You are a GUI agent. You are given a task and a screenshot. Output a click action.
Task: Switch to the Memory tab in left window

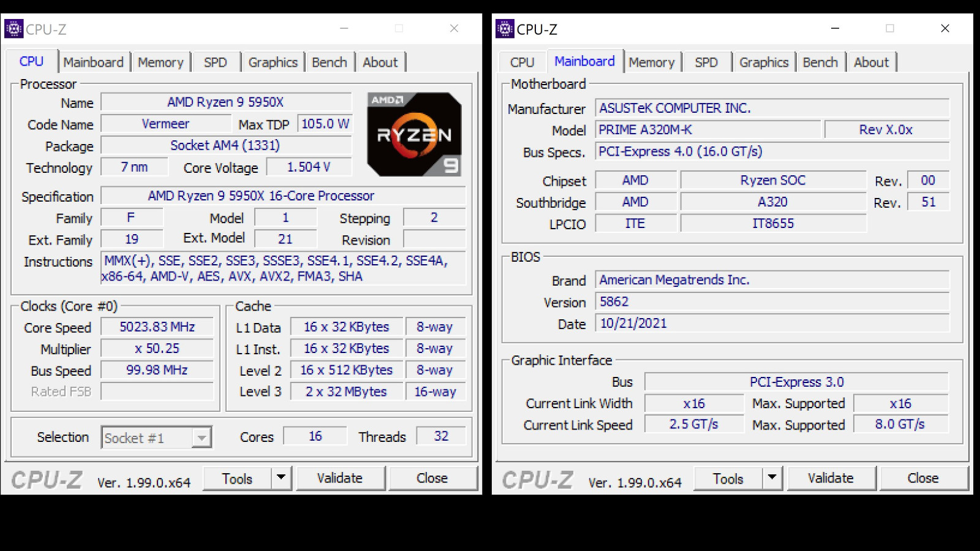pyautogui.click(x=160, y=63)
